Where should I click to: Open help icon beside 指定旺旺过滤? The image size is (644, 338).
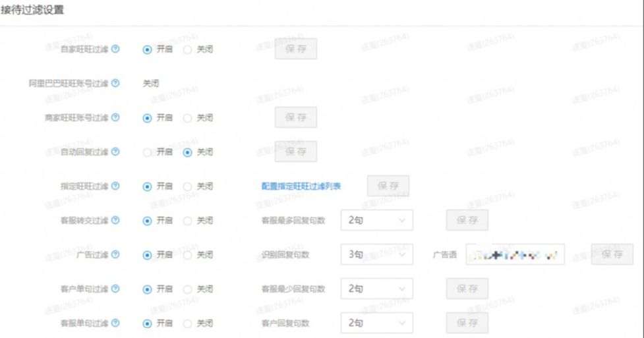116,186
